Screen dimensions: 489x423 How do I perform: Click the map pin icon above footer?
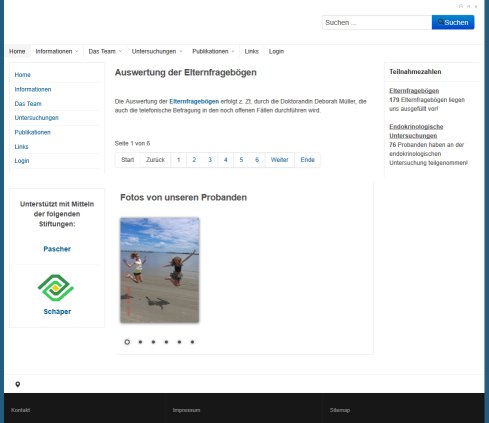click(x=18, y=384)
